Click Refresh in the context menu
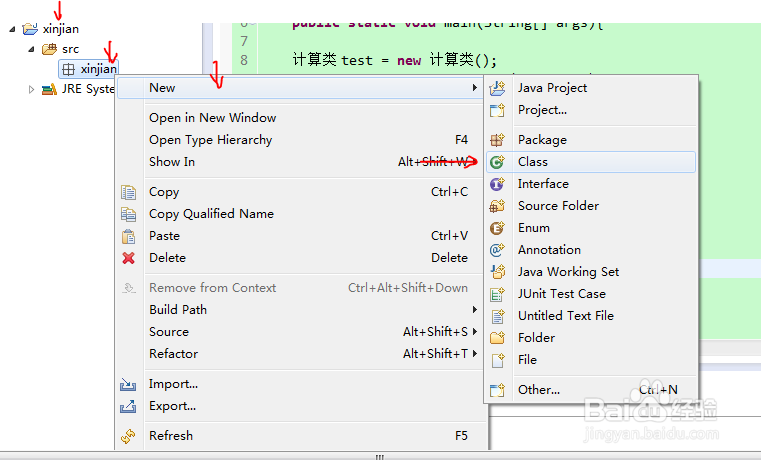 click(x=171, y=436)
